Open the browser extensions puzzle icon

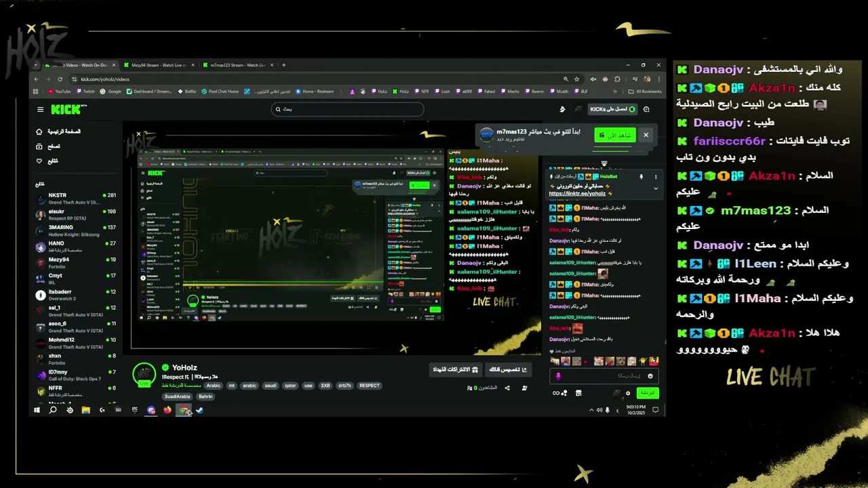pyautogui.click(x=618, y=79)
